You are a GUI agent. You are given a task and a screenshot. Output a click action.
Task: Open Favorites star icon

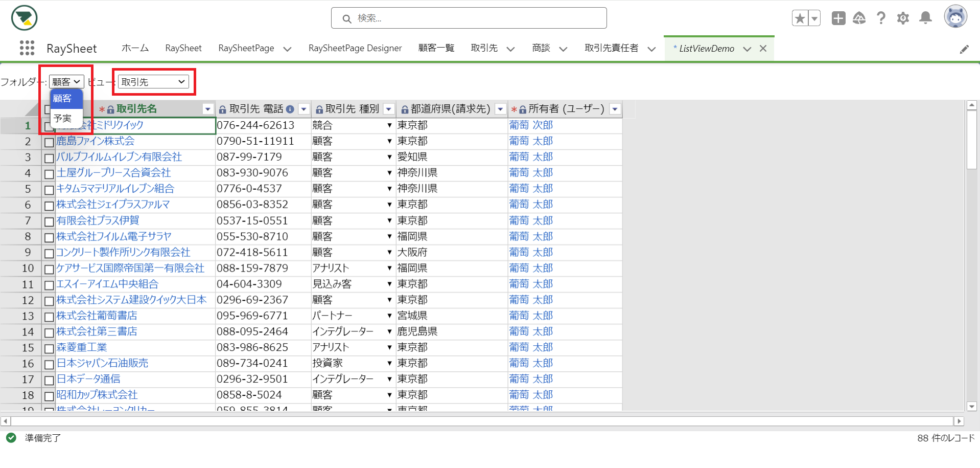[800, 18]
